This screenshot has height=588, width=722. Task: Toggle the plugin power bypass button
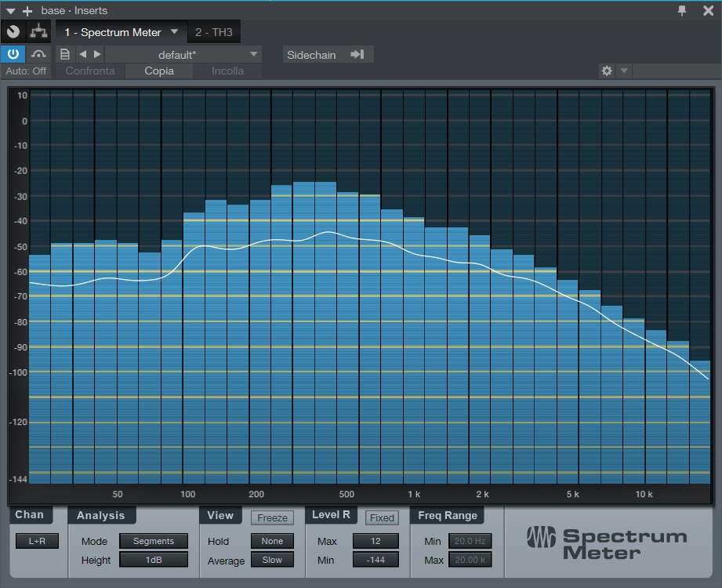click(x=13, y=54)
